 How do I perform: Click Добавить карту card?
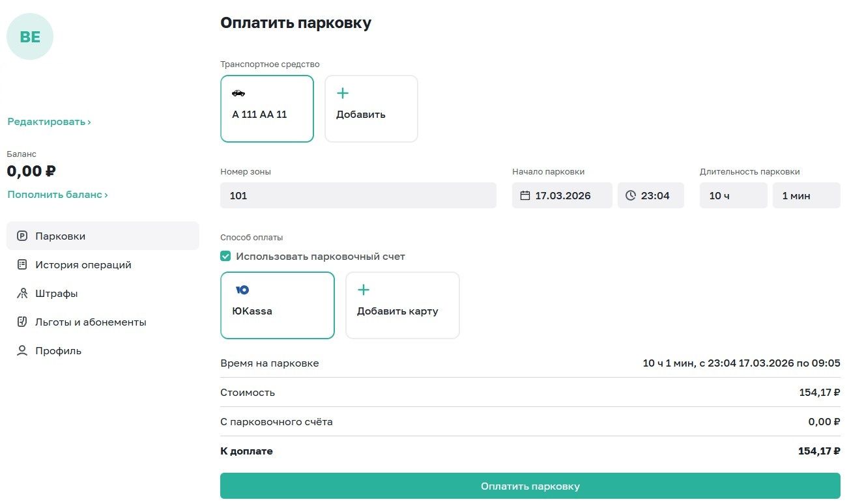[403, 305]
